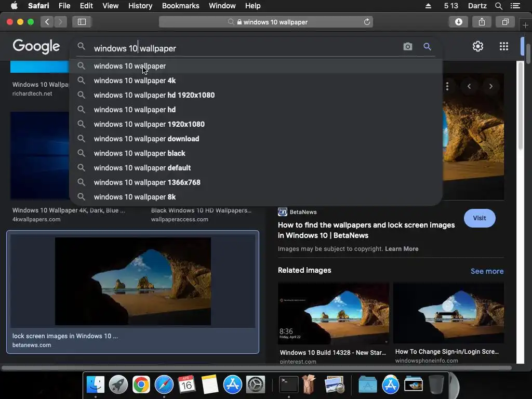Screen dimensions: 532x399
Task: Go forward with Safari forward arrow
Action: pos(60,22)
